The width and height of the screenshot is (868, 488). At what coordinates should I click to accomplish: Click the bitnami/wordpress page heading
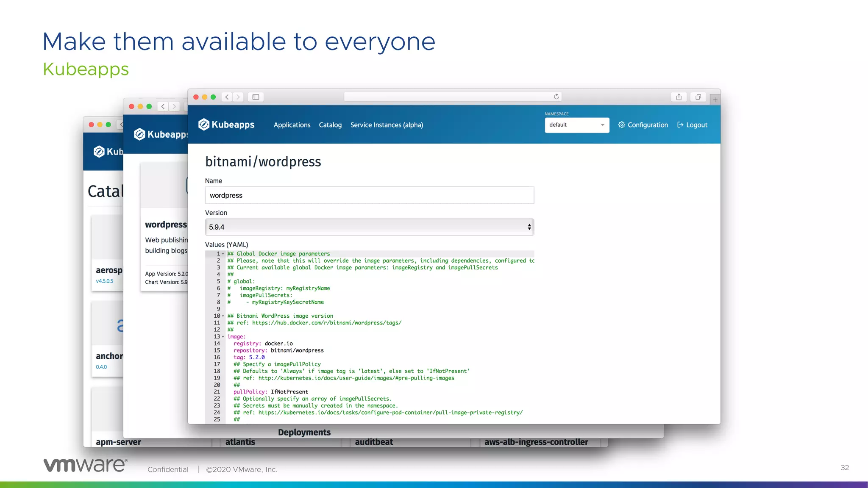tap(263, 162)
